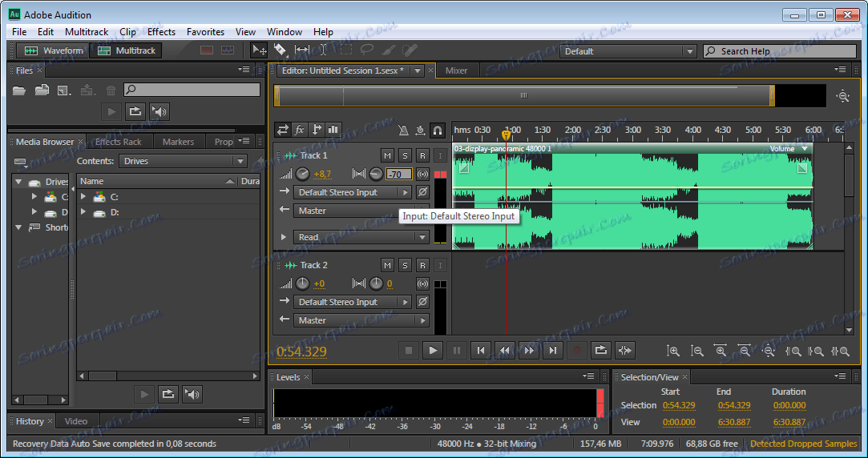Screen dimensions: 868x458
Task: Mute Track 1
Action: pyautogui.click(x=388, y=155)
